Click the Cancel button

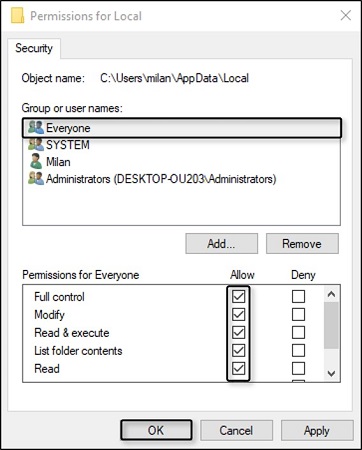click(236, 430)
